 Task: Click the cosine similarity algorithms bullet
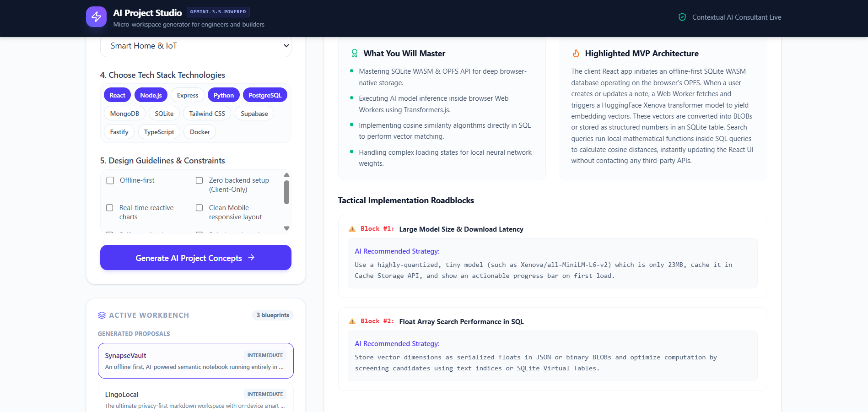[445, 131]
